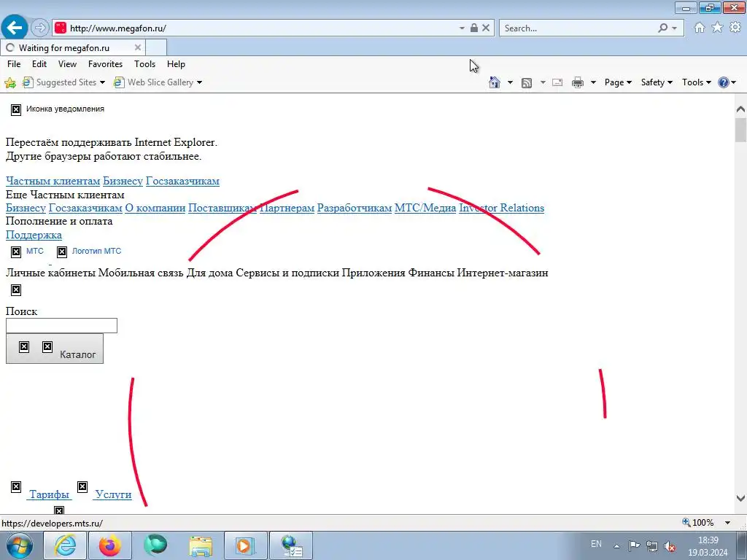Image resolution: width=747 pixels, height=560 pixels.
Task: Click the Поиск text field
Action: pos(61,326)
